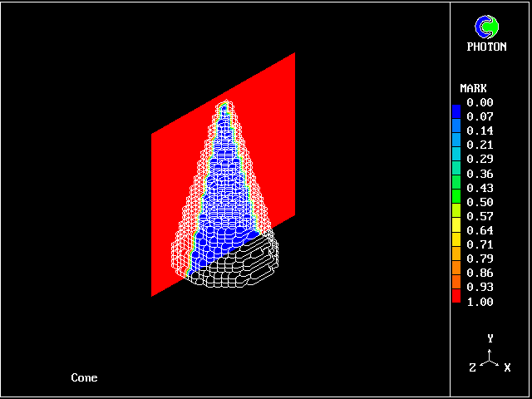Click the XYZ axis orientation triad
The height and width of the screenshot is (399, 532).
tap(490, 357)
